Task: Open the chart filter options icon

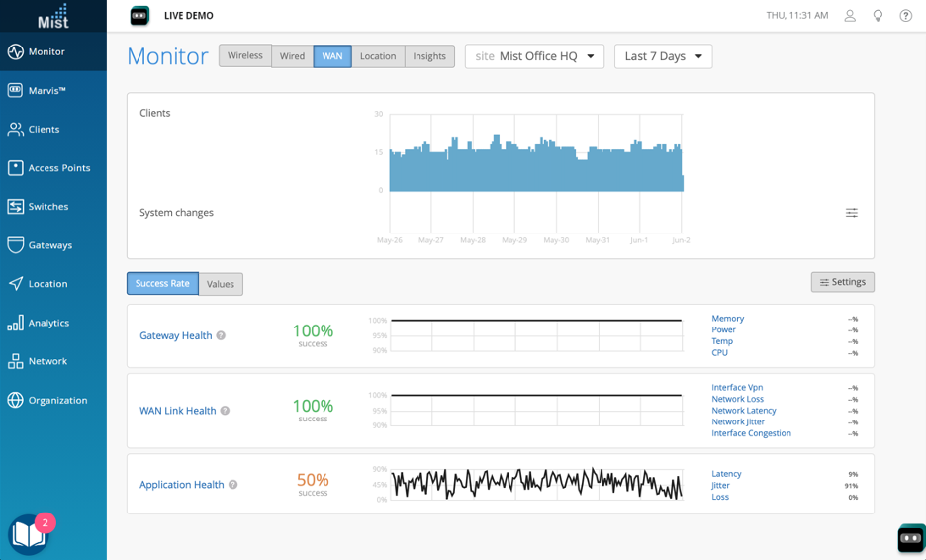Action: tap(851, 213)
